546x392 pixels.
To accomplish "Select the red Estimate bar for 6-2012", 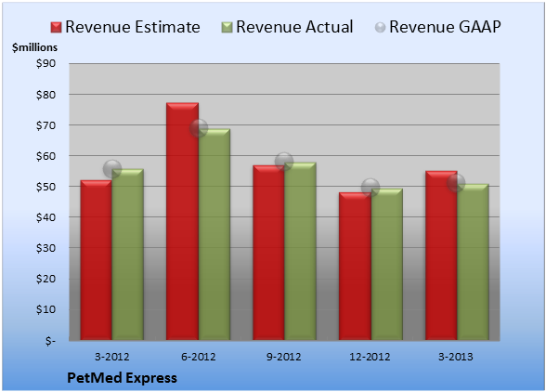I will point(182,221).
